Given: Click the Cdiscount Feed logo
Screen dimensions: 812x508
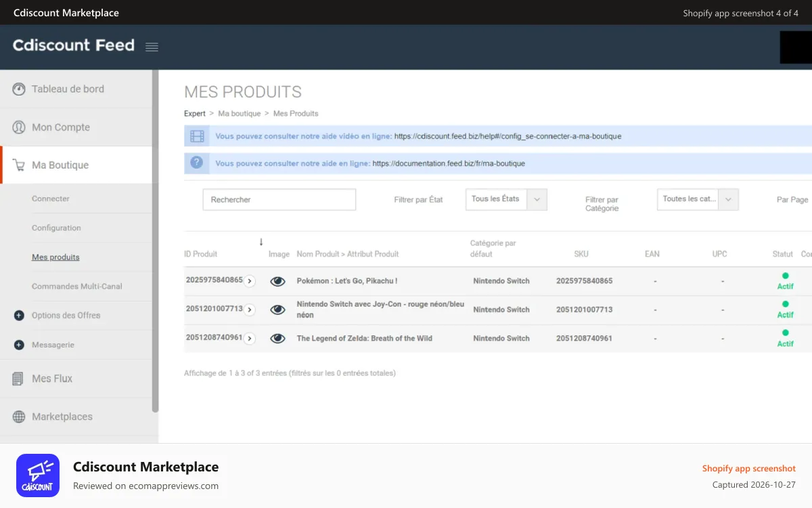Looking at the screenshot, I should tap(74, 45).
